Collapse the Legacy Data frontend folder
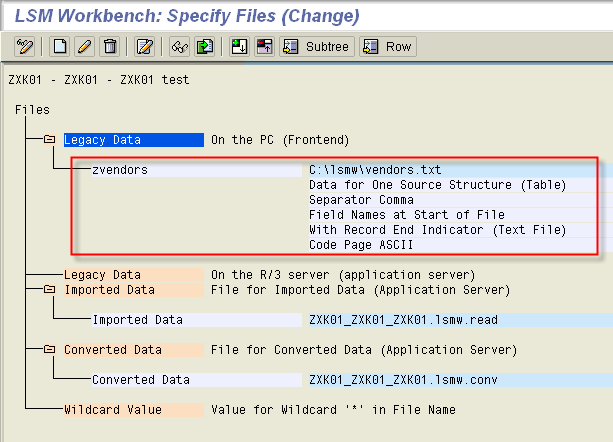 tap(49, 140)
